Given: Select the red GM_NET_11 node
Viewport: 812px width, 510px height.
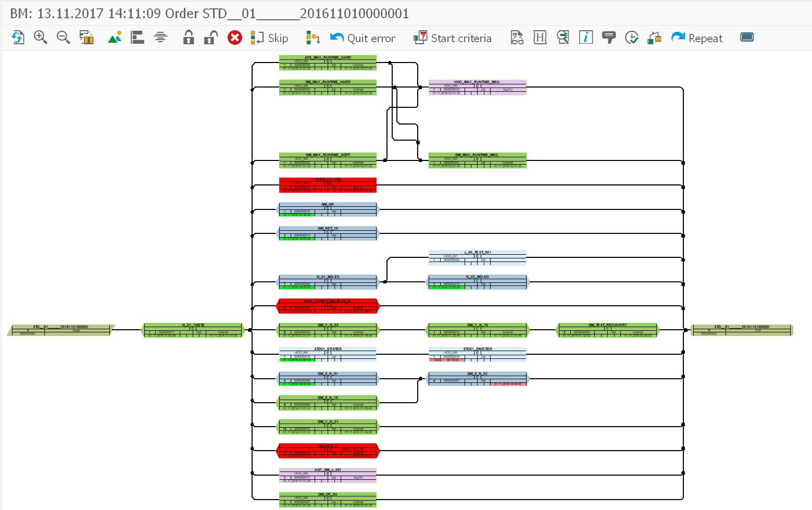Looking at the screenshot, I should click(x=328, y=451).
